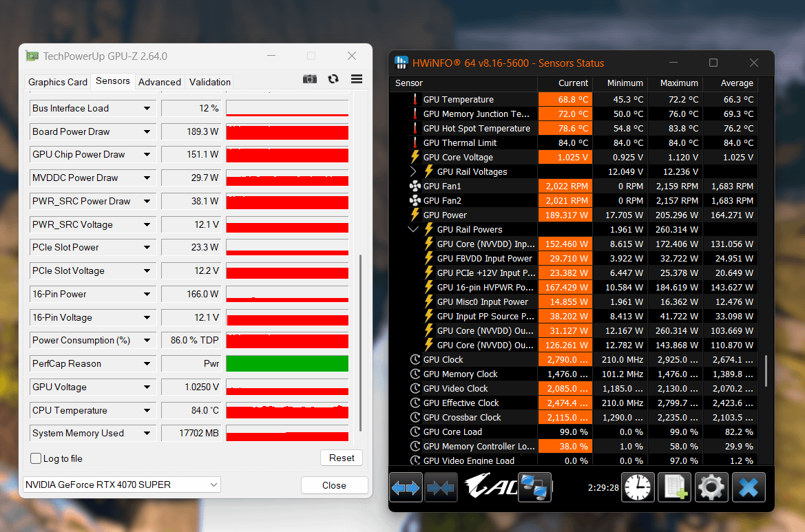
Task: Open HWiNFO remote network monitors icon
Action: (x=534, y=487)
